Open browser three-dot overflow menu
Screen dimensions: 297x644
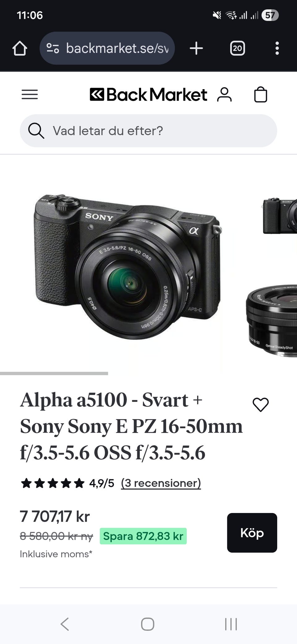click(277, 48)
